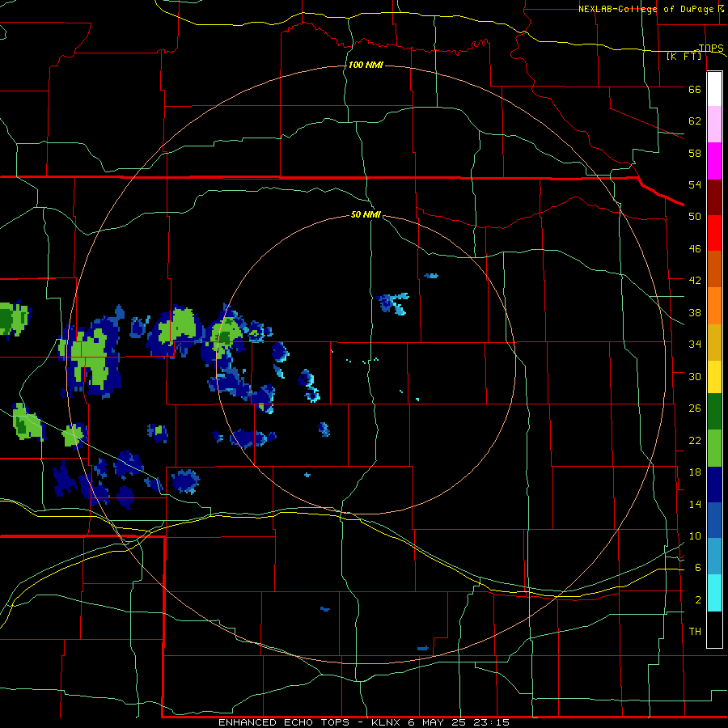
Task: Click the dark maroon legend swatch
Action: click(714, 197)
